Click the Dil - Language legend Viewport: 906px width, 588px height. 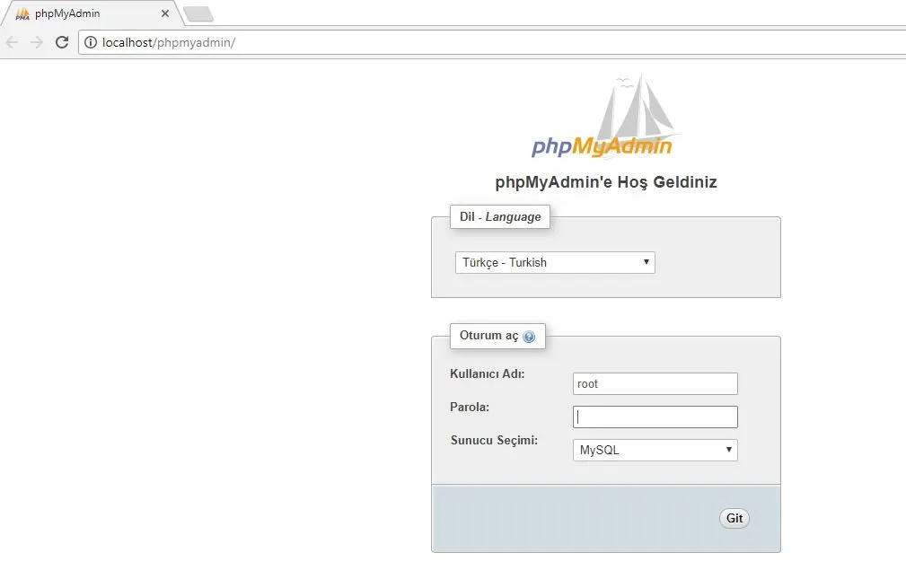pyautogui.click(x=500, y=216)
